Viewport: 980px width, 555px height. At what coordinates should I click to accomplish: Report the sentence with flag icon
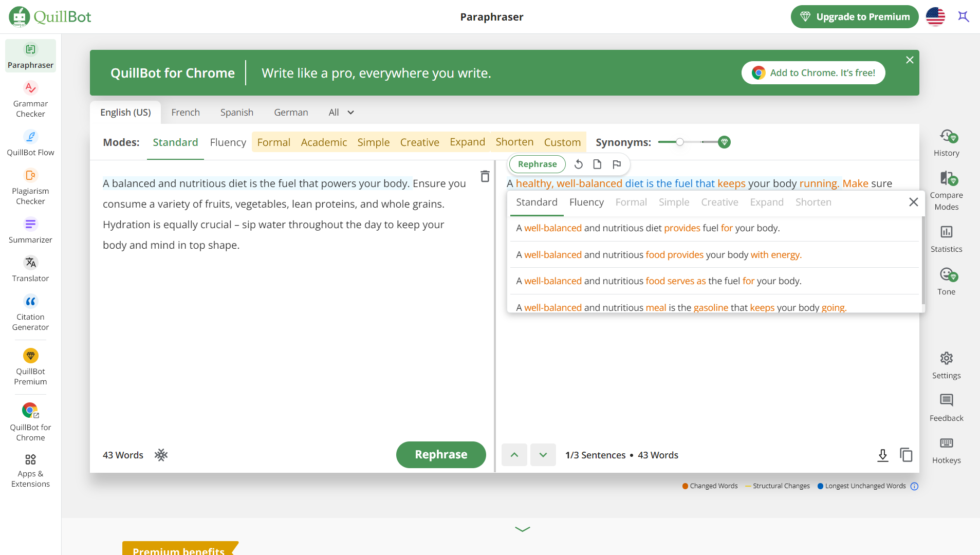coord(617,164)
